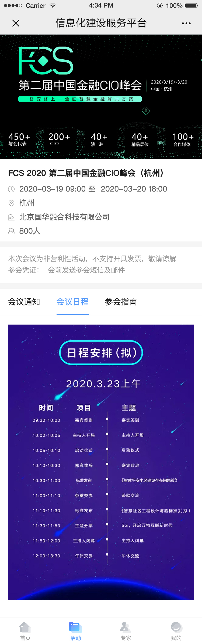Tap organizer 北京国华融合科技有限公司
The image size is (202, 644).
click(64, 217)
